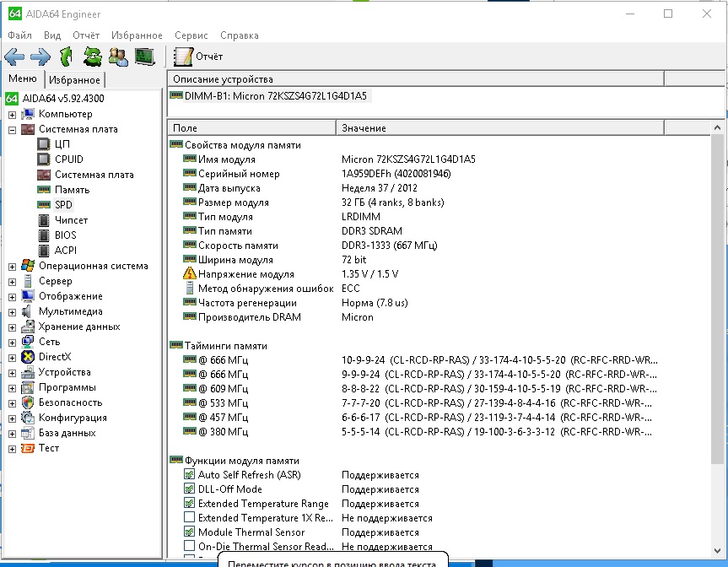Click the Windows flag icon of Операционная система

pyautogui.click(x=28, y=266)
